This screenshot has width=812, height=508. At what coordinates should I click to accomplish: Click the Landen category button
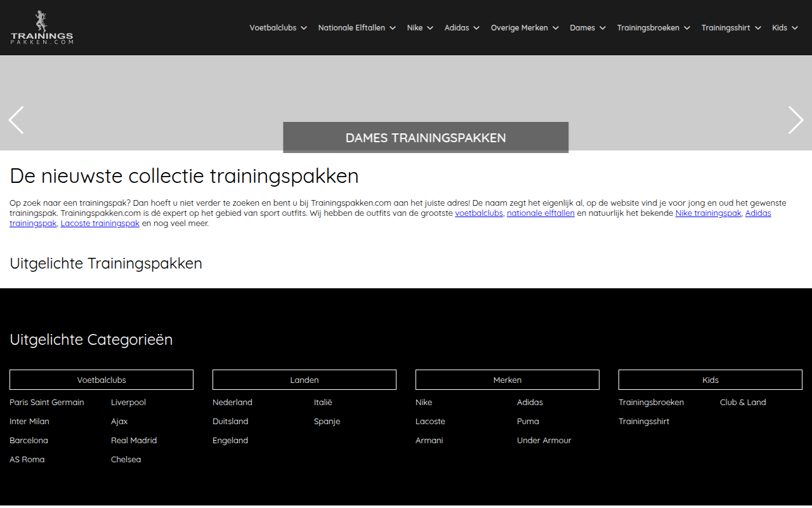pyautogui.click(x=304, y=380)
